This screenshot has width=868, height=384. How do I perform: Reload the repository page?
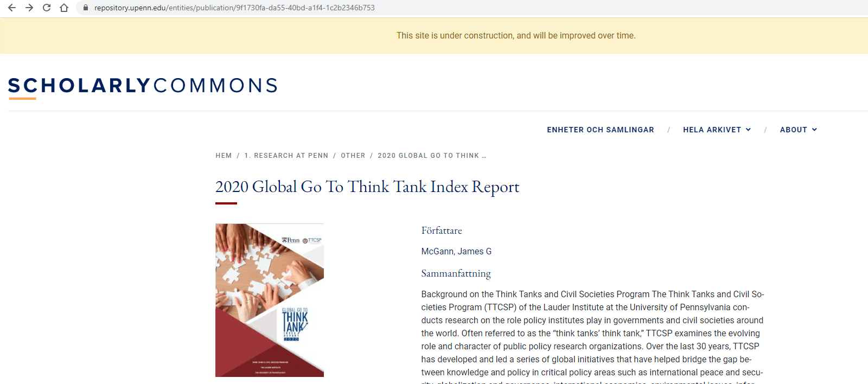pos(47,8)
